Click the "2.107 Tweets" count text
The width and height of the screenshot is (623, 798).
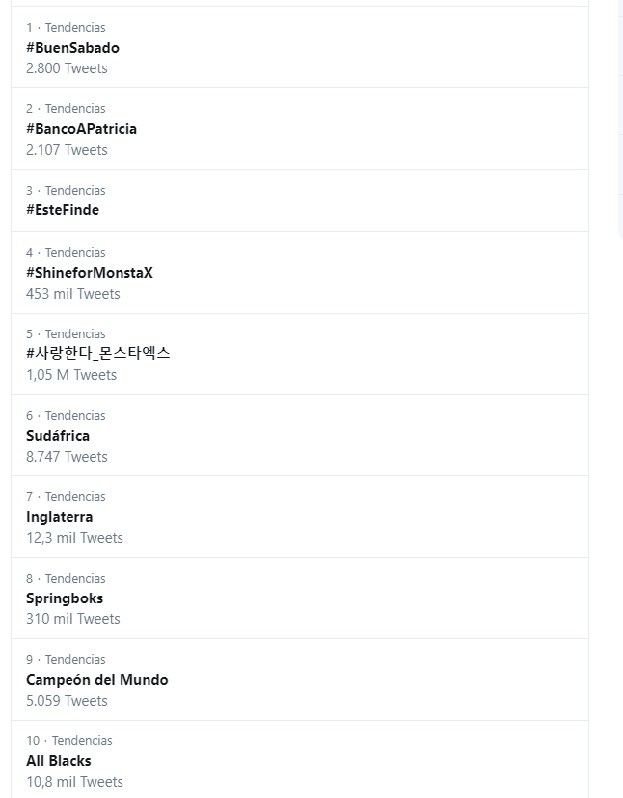[66, 150]
